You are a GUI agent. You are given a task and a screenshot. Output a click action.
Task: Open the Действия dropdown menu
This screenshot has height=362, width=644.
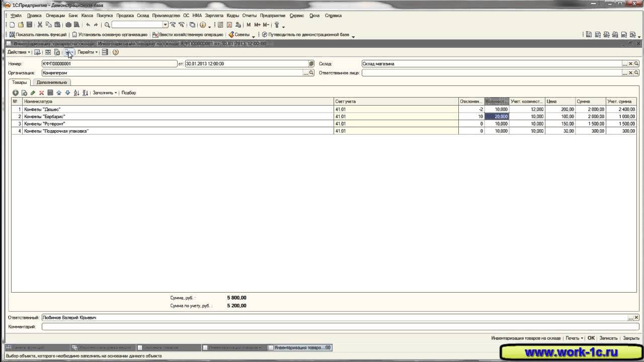(x=19, y=52)
